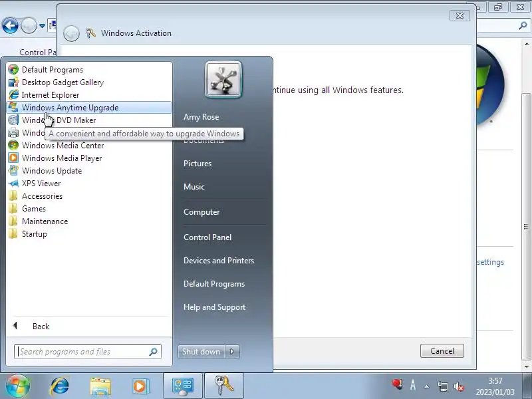532x399 pixels.
Task: Open Windows Media Center icon
Action: click(13, 145)
